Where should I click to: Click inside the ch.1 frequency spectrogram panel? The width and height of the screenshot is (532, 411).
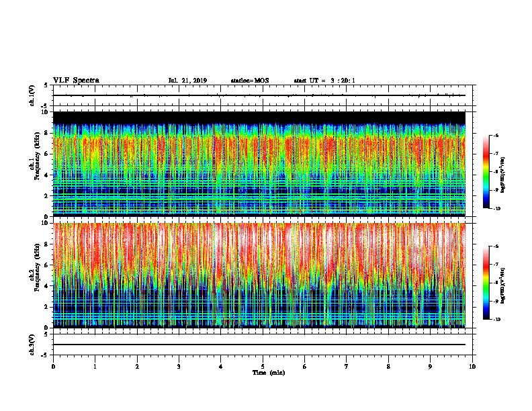259,164
